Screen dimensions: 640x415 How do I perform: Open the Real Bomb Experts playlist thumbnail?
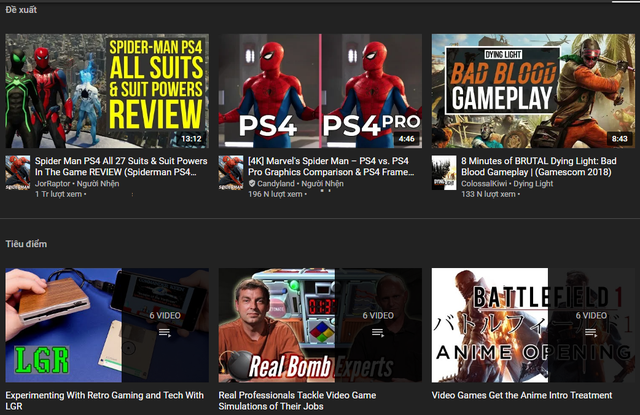320,325
